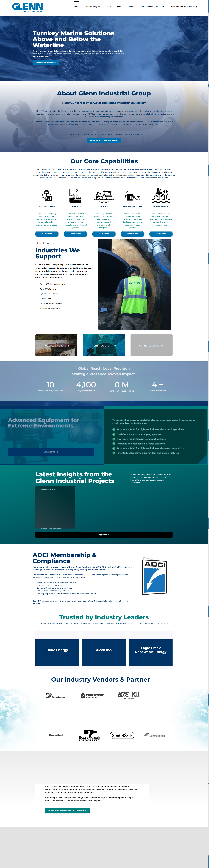Viewport: 209px width, 868px height.
Task: Click the Hydroelectric Facilities list item
Action: pos(50,294)
